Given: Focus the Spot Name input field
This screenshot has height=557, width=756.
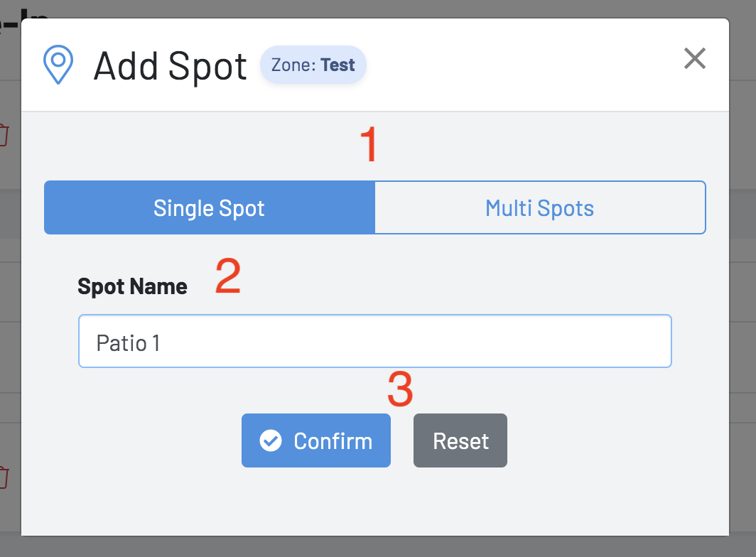Looking at the screenshot, I should click(x=374, y=342).
